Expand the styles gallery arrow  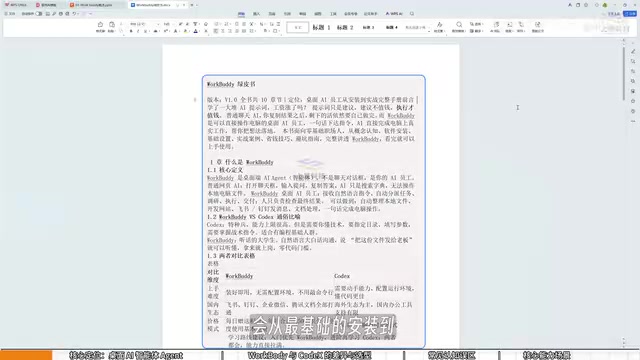[x=429, y=31]
